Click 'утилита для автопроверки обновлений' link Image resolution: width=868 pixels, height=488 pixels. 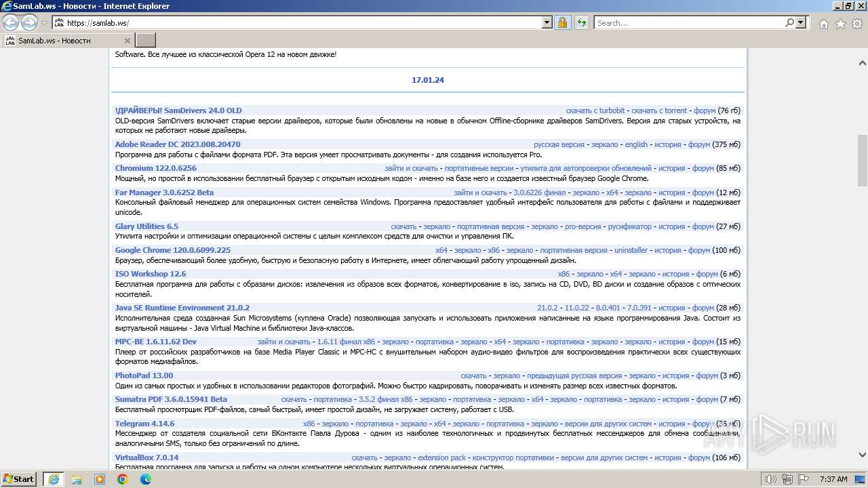pos(586,168)
